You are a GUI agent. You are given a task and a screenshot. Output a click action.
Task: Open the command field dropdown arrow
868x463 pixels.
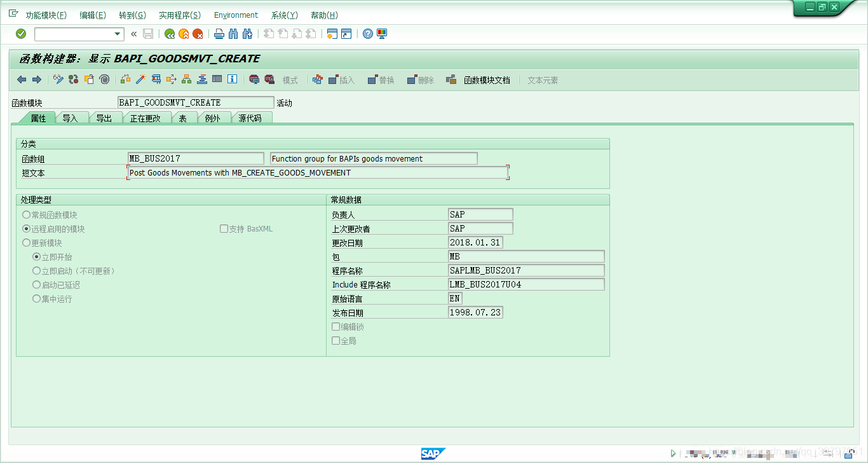point(118,34)
